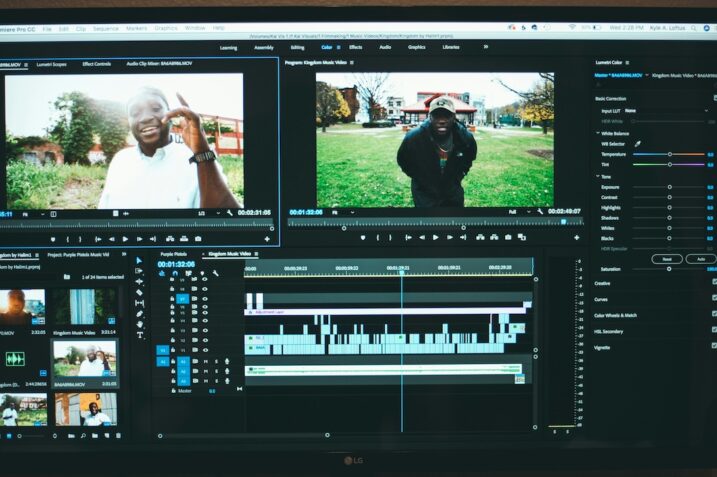Click Mark In in Program monitor
Image resolution: width=717 pixels, height=477 pixels.
point(378,237)
